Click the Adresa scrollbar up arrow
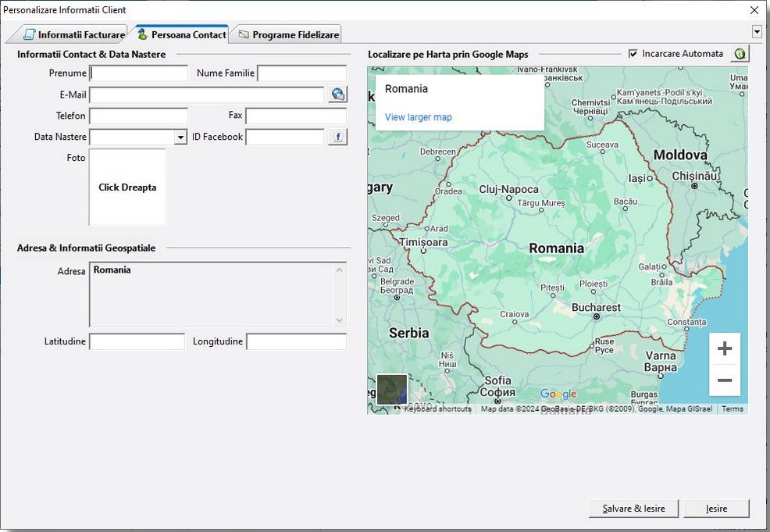 [340, 270]
